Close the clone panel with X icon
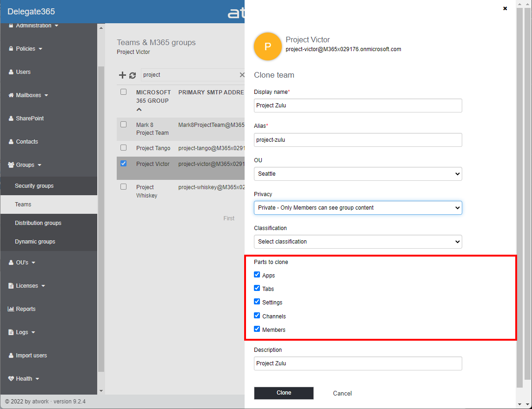 click(x=505, y=8)
